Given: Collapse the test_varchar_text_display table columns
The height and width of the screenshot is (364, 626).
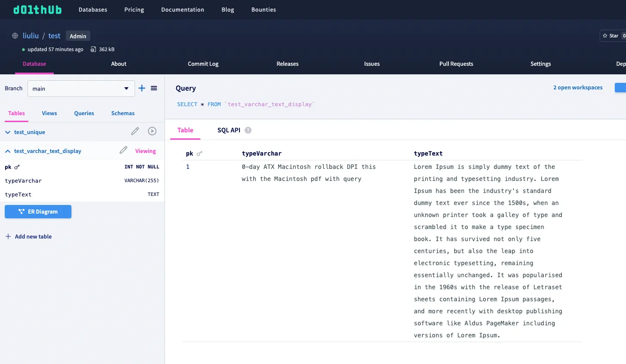Looking at the screenshot, I should [7, 151].
